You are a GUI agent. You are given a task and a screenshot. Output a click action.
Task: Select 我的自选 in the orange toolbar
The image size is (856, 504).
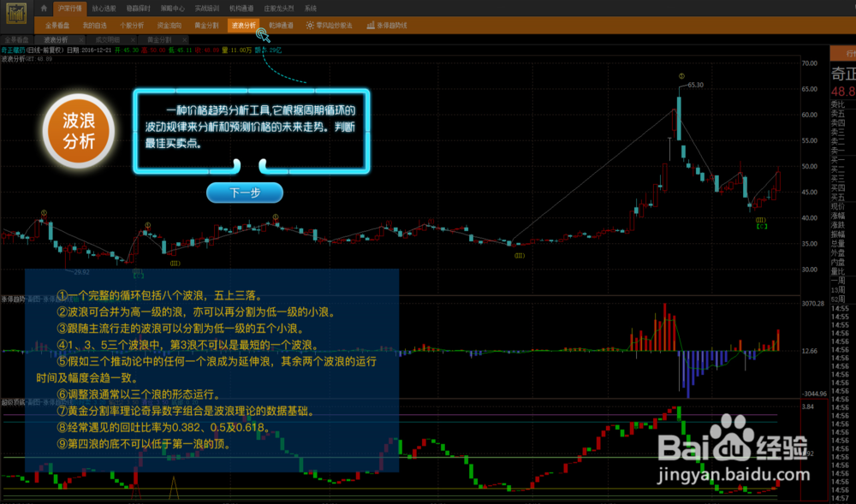94,25
